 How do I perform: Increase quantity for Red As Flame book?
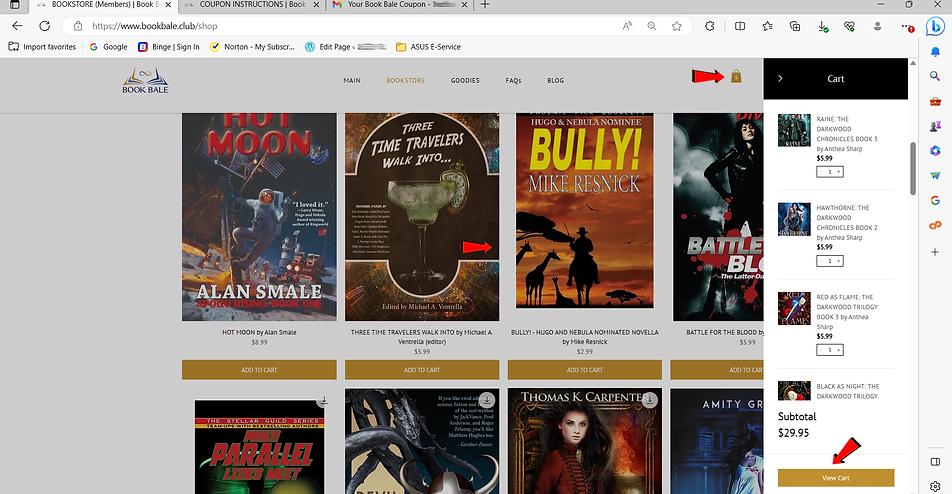(x=839, y=350)
